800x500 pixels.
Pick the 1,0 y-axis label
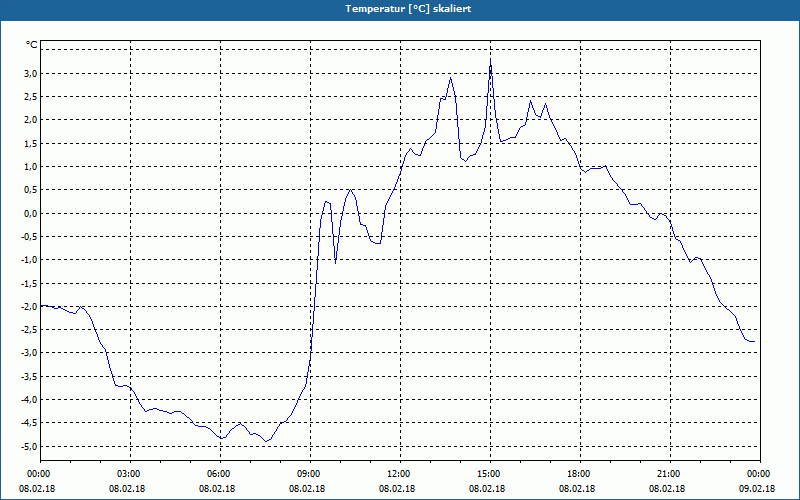tap(31, 167)
